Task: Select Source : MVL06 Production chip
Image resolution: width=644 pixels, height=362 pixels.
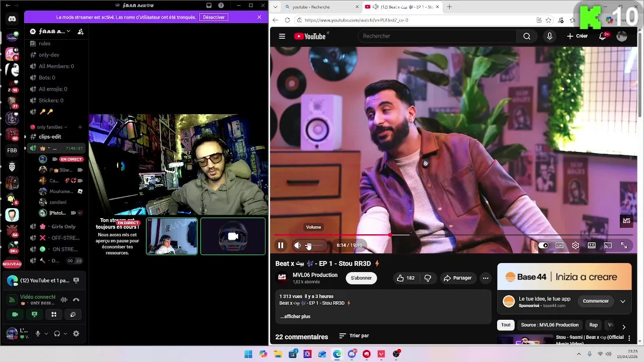Action: pyautogui.click(x=549, y=325)
